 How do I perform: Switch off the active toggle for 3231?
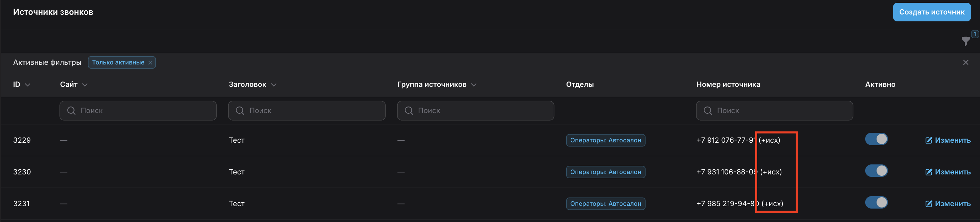pos(876,203)
